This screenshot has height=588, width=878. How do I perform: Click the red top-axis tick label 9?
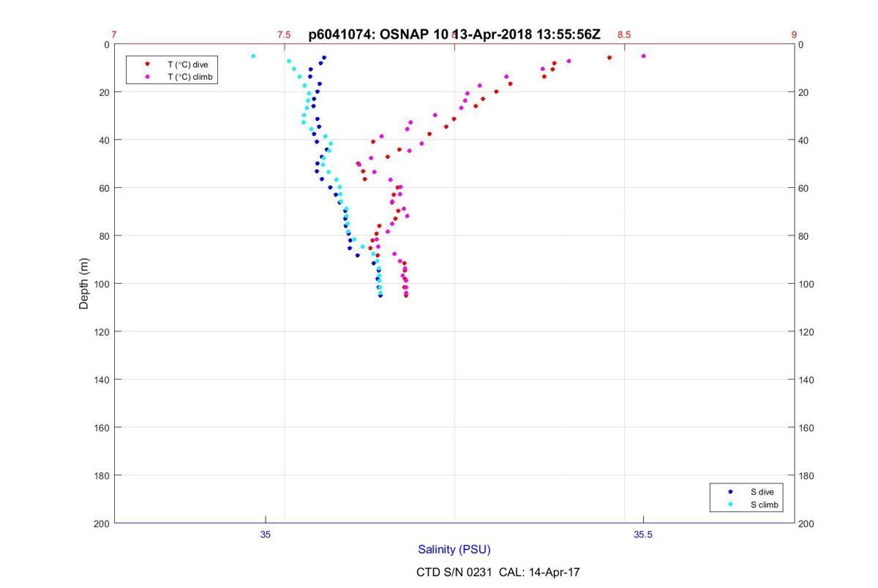[794, 34]
